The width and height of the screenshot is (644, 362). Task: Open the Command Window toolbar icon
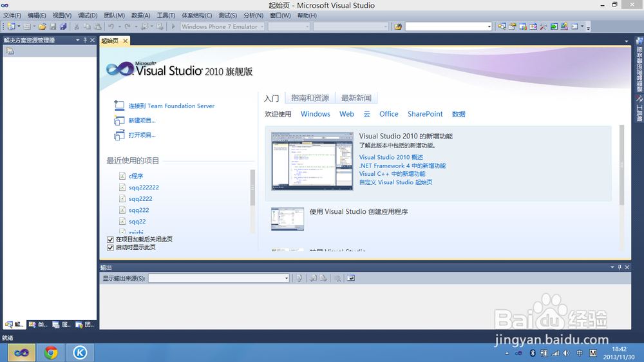574,26
